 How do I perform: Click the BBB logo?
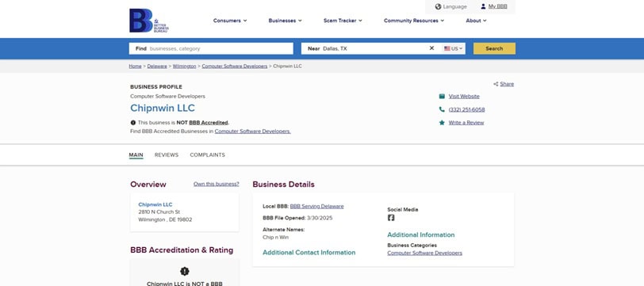[x=148, y=21]
